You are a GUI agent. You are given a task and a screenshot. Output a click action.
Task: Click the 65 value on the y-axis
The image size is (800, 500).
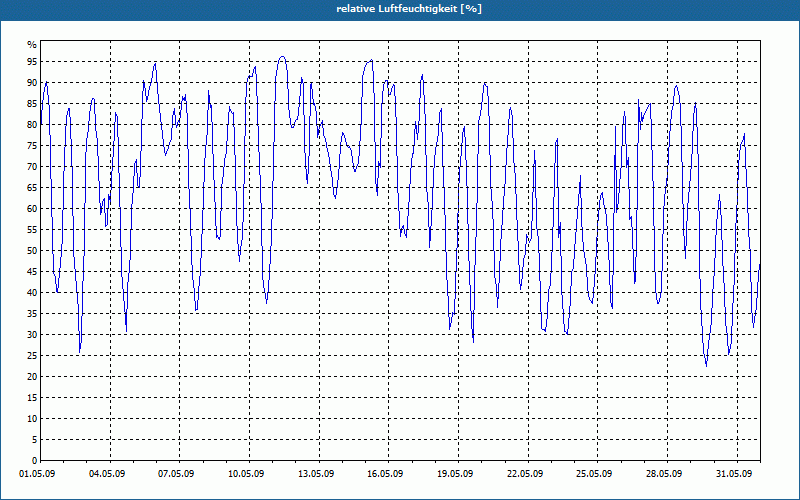[x=32, y=188]
